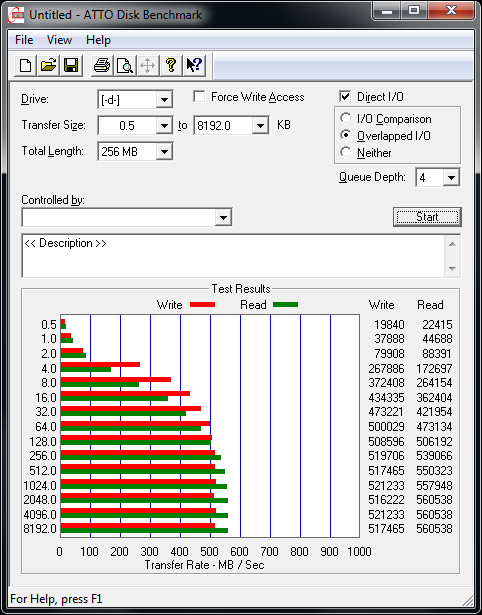482x615 pixels.
Task: Click the Description scrollbar down arrow
Action: coord(452,269)
